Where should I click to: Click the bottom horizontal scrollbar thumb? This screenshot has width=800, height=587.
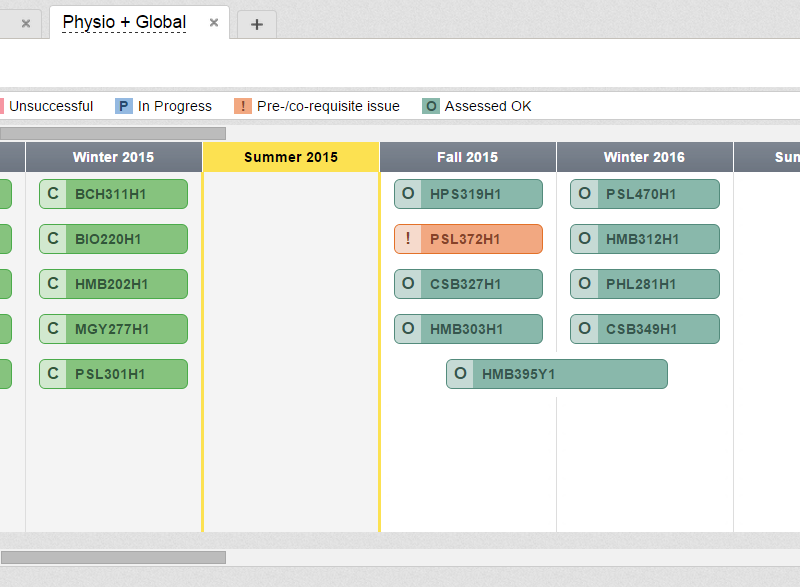[x=113, y=557]
